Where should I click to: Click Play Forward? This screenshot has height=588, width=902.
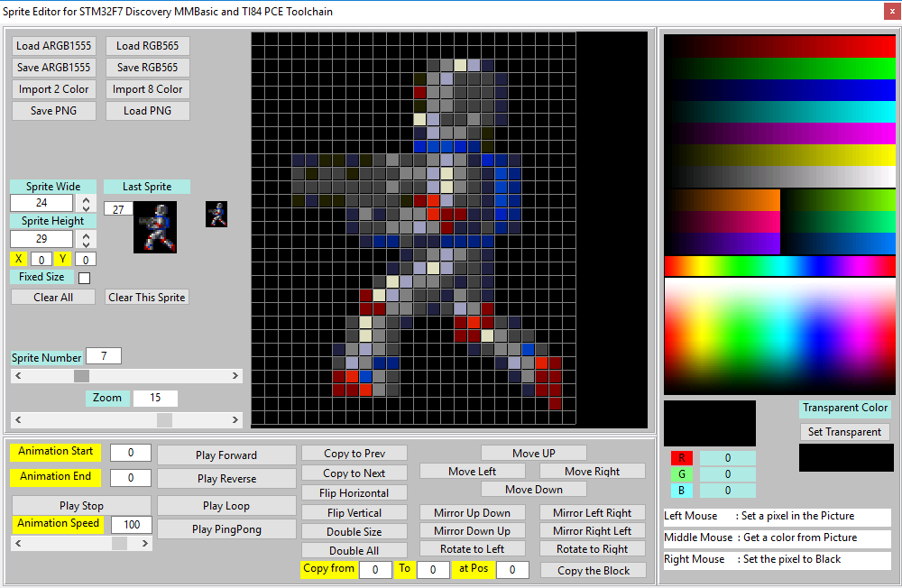pos(226,455)
